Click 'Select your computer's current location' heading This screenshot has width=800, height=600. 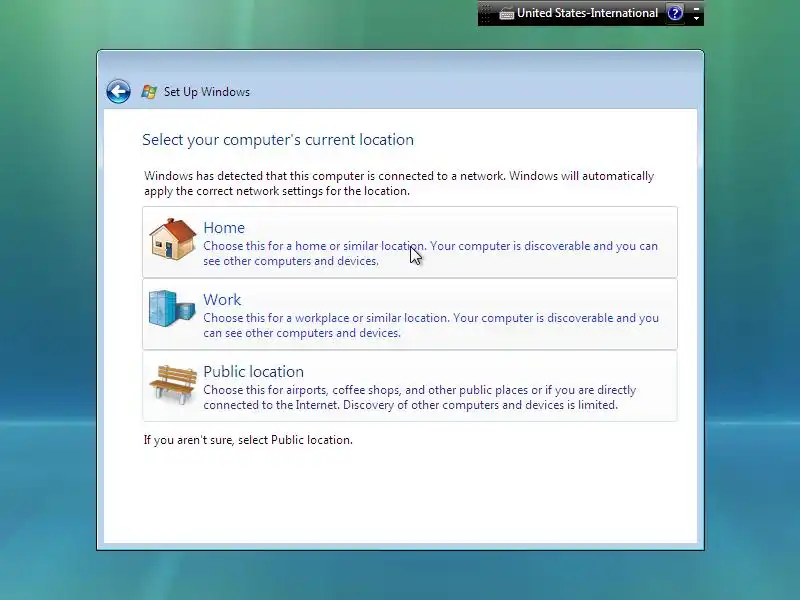278,140
